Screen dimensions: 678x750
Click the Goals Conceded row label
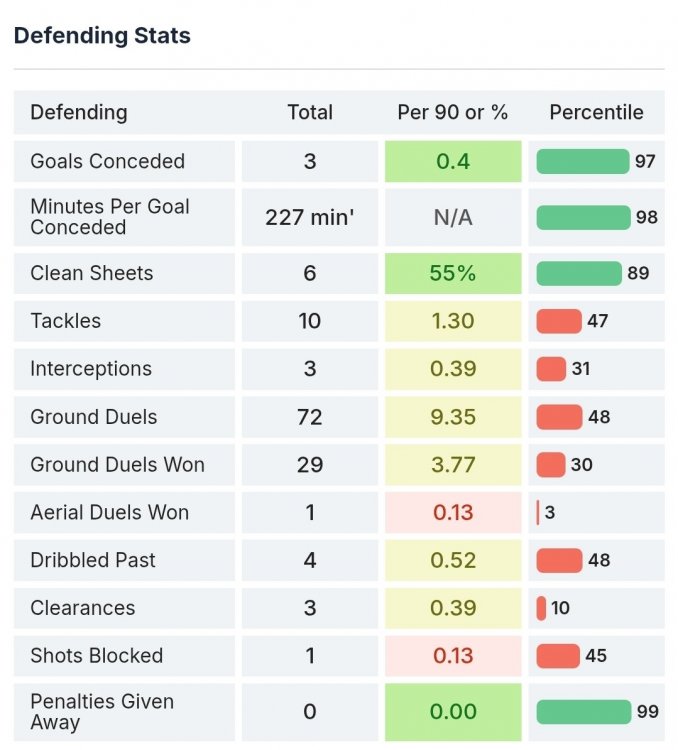pos(107,161)
